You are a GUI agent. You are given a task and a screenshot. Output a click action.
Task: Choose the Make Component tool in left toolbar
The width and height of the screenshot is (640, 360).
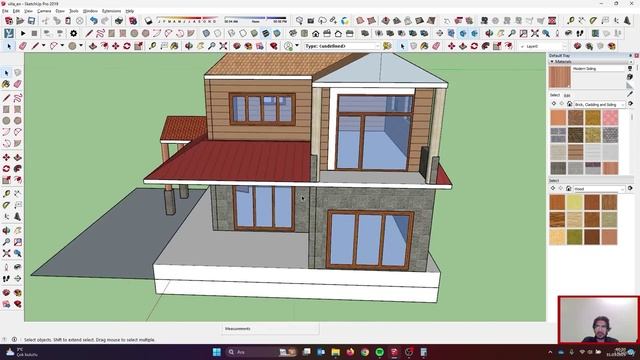(x=18, y=72)
